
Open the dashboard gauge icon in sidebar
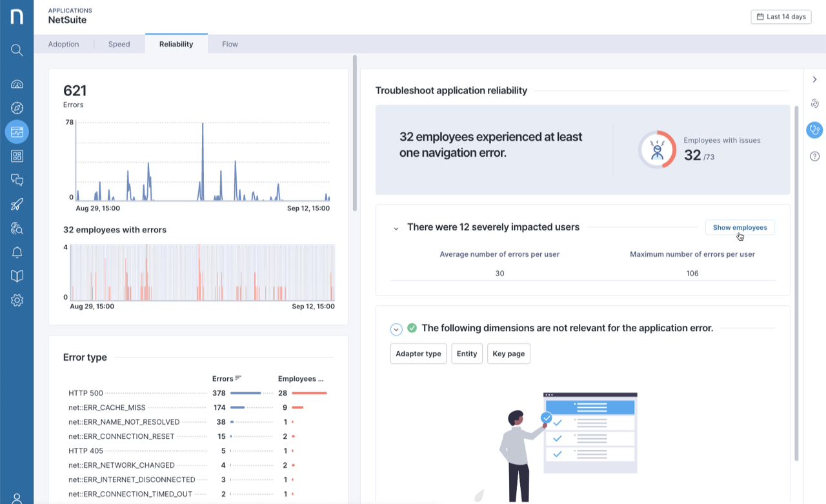click(x=17, y=85)
